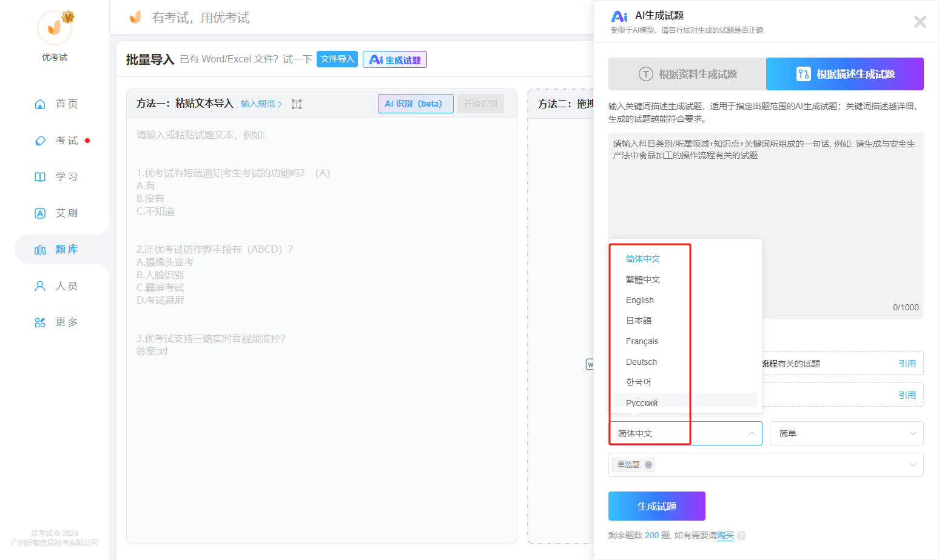
Task: Click the keyword description text area
Action: (766, 225)
